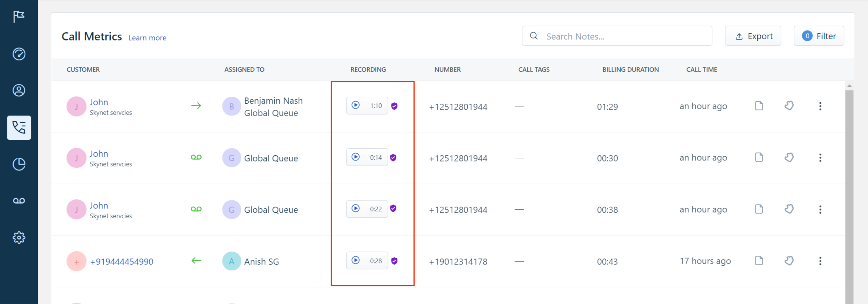Open notes icon for the 01:29 billing call
868x304 pixels.
pos(759,106)
